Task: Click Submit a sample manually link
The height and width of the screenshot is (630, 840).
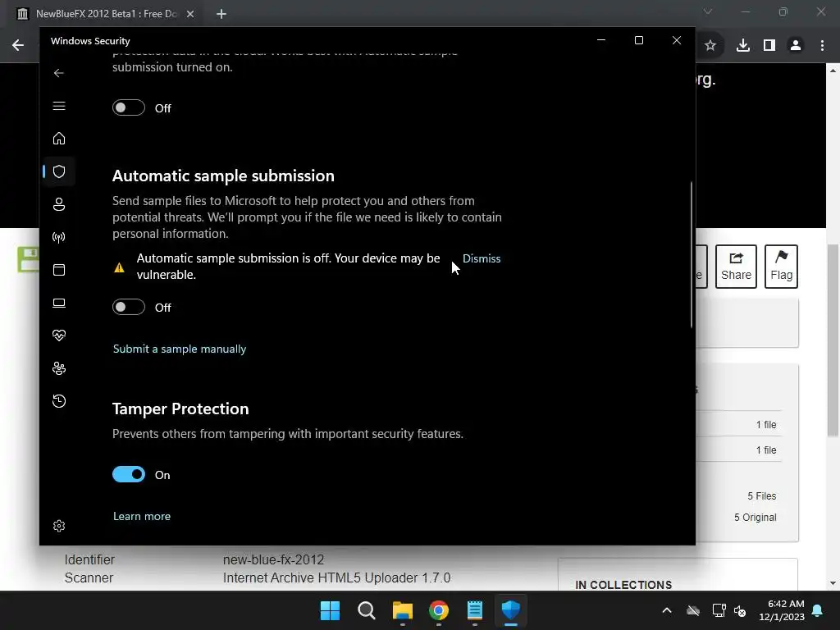Action: pyautogui.click(x=180, y=349)
